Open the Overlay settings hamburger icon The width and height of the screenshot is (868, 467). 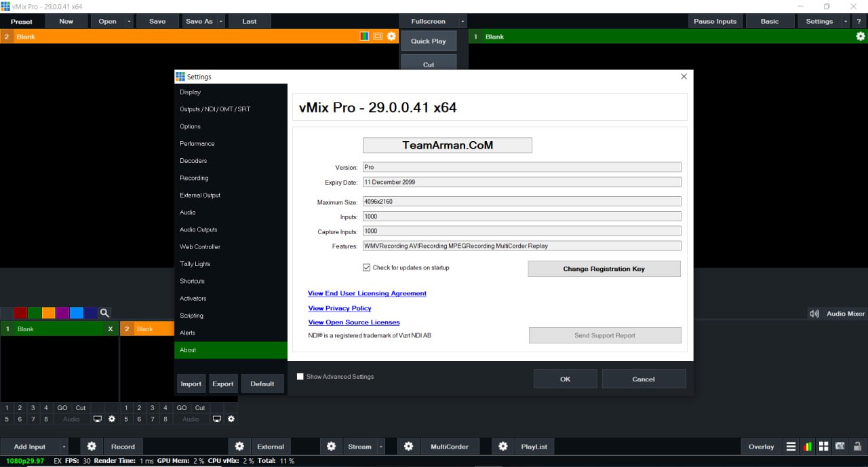[x=791, y=446]
